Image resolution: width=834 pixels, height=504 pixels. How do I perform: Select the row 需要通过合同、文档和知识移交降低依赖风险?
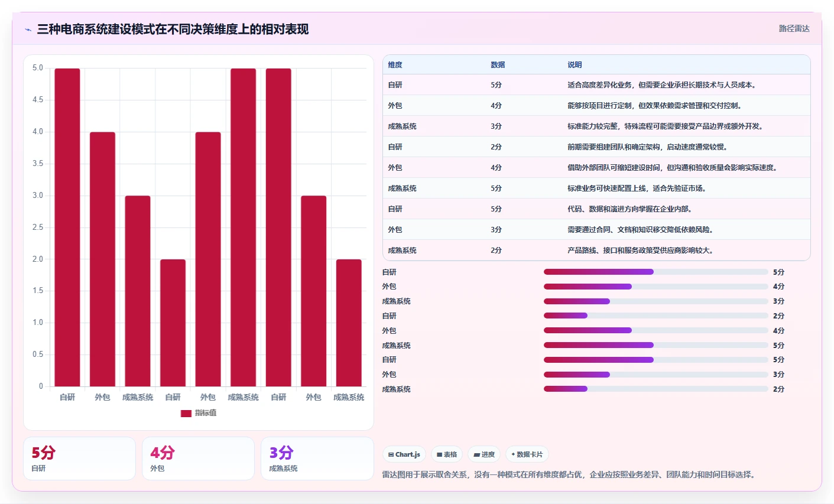(596, 229)
